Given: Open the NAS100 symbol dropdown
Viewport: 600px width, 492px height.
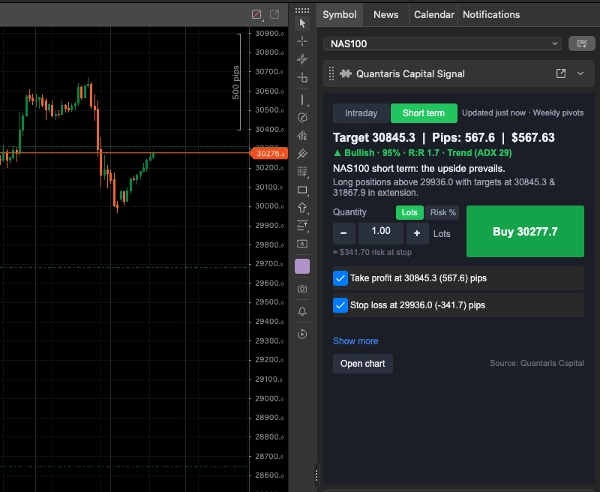Looking at the screenshot, I should (442, 44).
